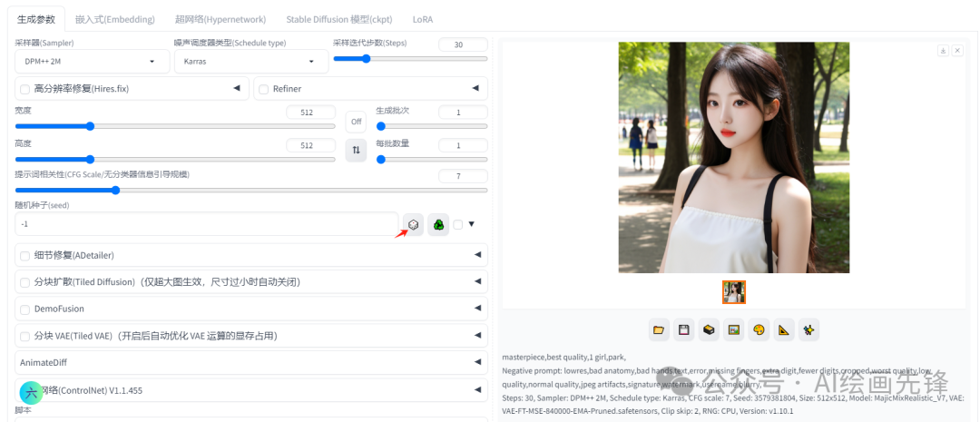Screen dimensions: 980x422
Task: Click the DemoFusion label text
Action: tap(59, 309)
